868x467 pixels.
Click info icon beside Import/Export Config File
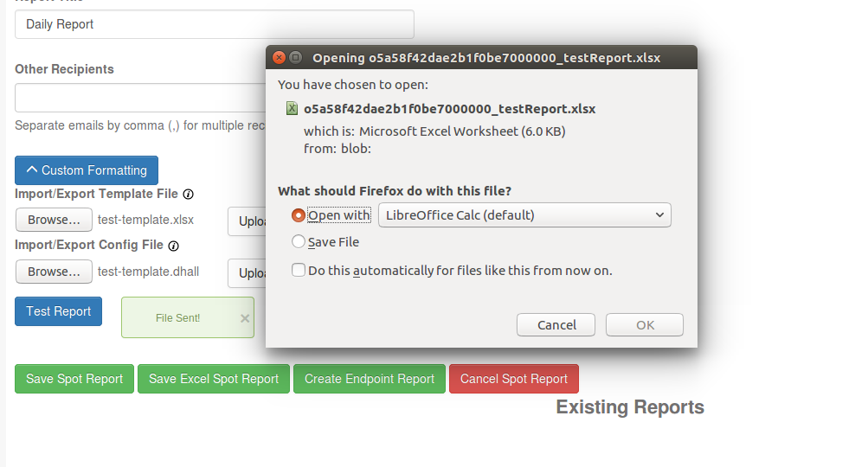point(174,246)
